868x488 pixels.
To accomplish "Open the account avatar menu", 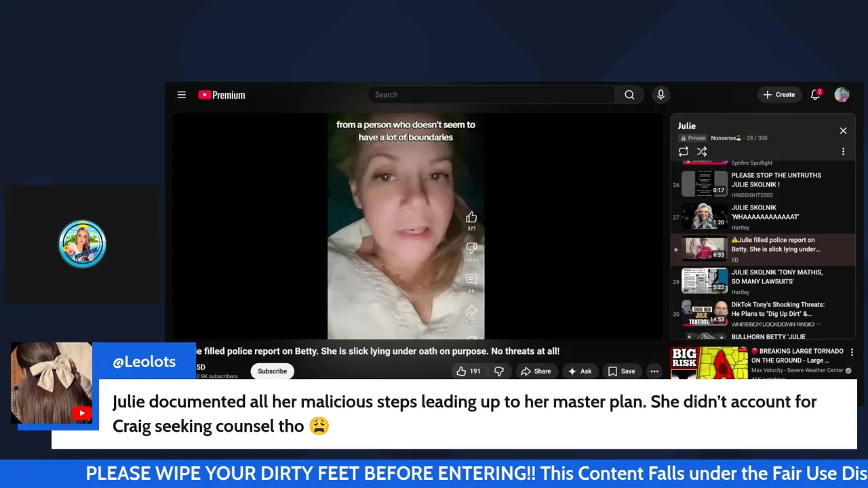I will coord(842,95).
